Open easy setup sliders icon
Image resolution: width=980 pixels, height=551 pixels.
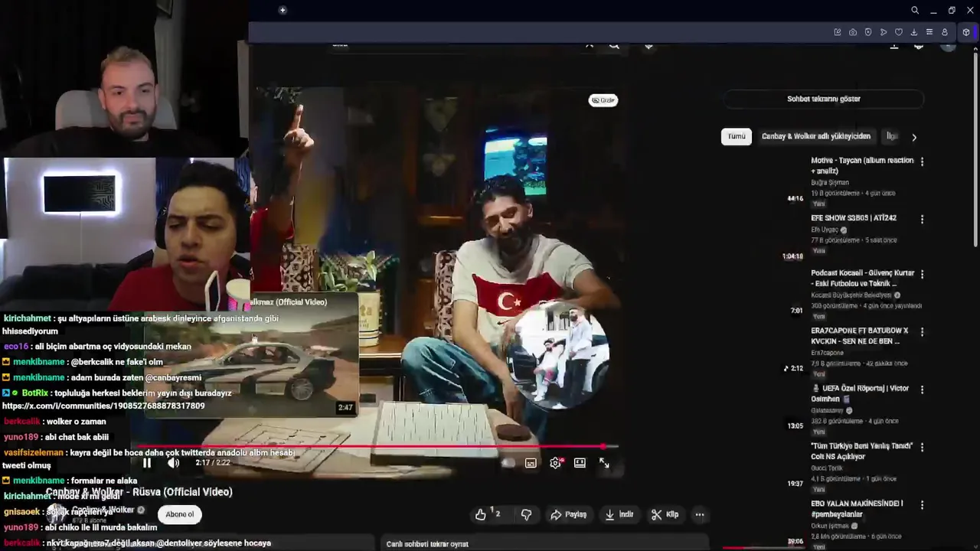(929, 32)
